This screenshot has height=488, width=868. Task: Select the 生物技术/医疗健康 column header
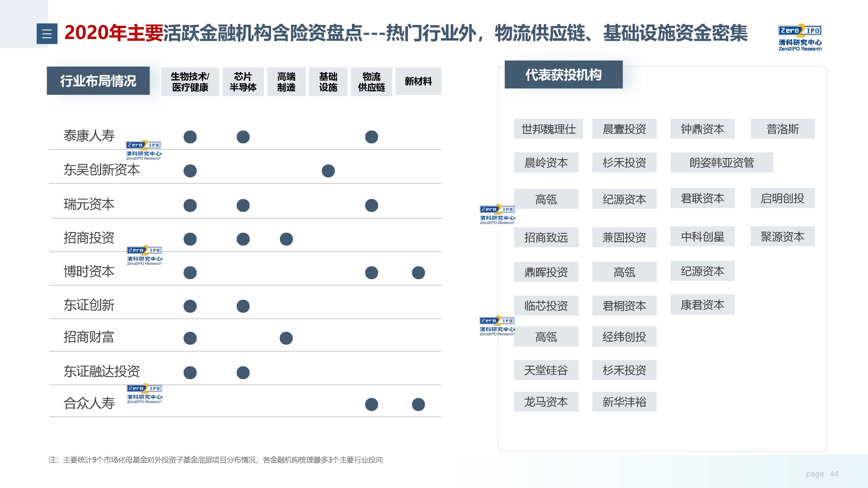(190, 82)
